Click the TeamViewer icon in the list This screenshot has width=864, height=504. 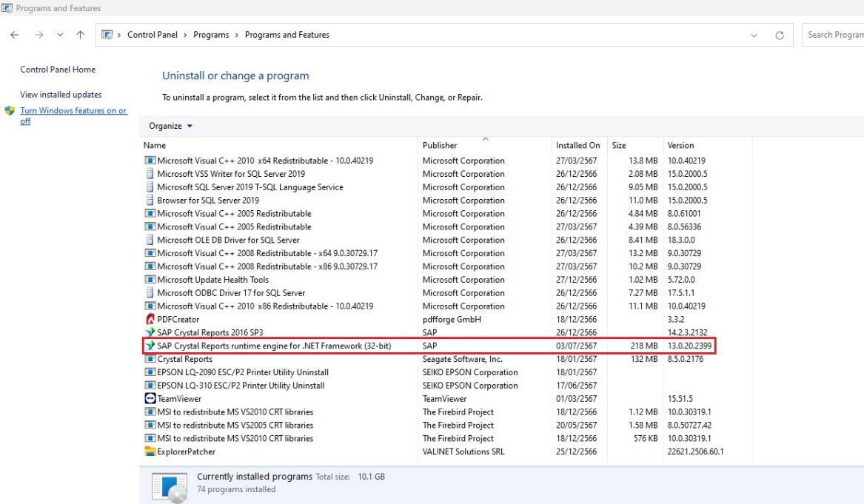click(150, 399)
